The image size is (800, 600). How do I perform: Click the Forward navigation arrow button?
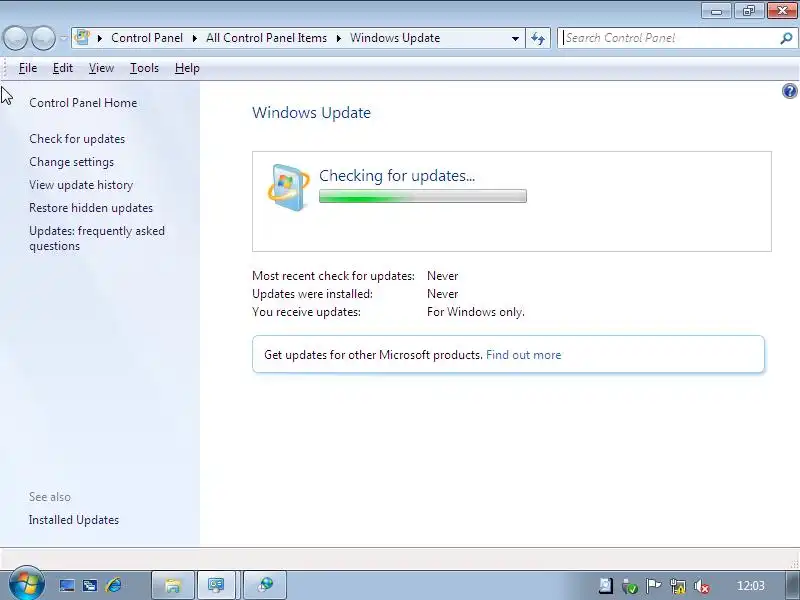[44, 38]
